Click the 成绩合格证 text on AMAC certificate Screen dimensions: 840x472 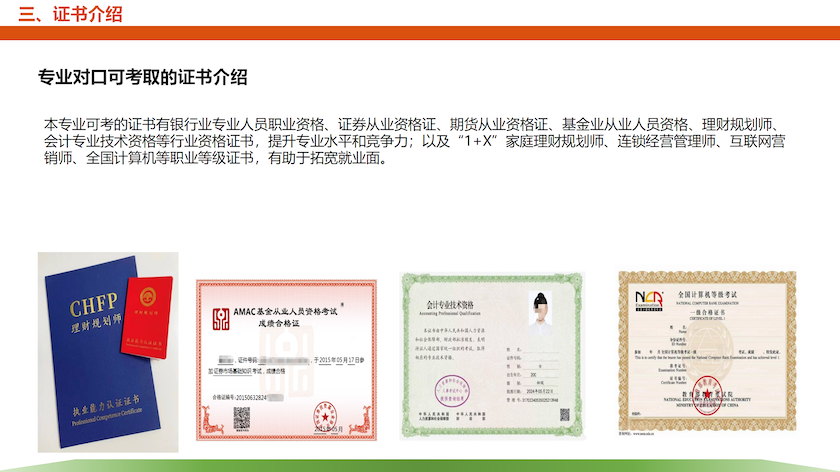[x=280, y=324]
